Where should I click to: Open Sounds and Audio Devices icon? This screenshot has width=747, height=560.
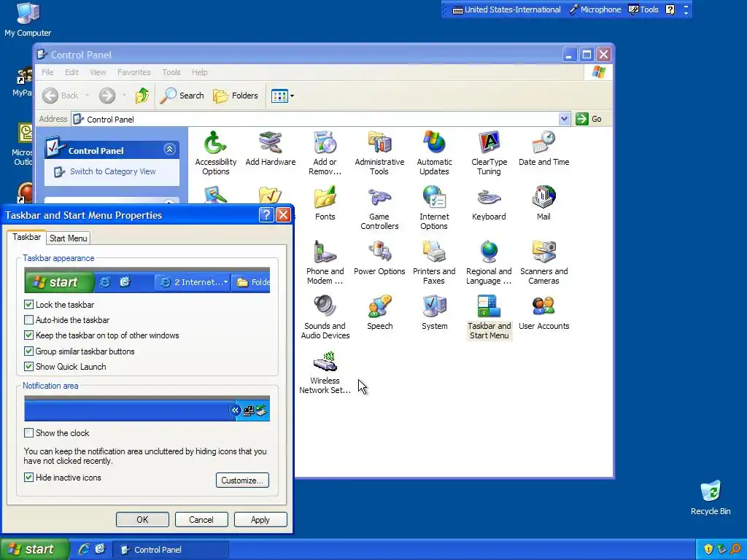click(325, 317)
